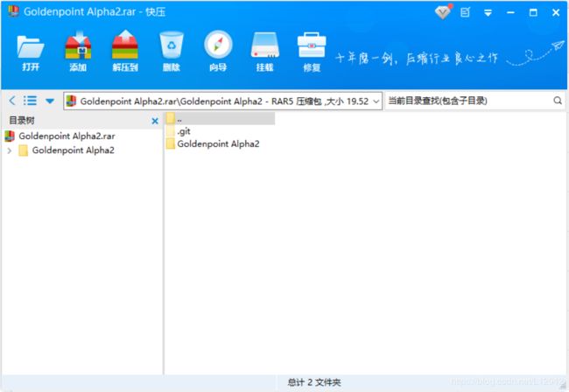Expand the Goldenpoint Alpha2 tree node arrow

click(x=10, y=150)
